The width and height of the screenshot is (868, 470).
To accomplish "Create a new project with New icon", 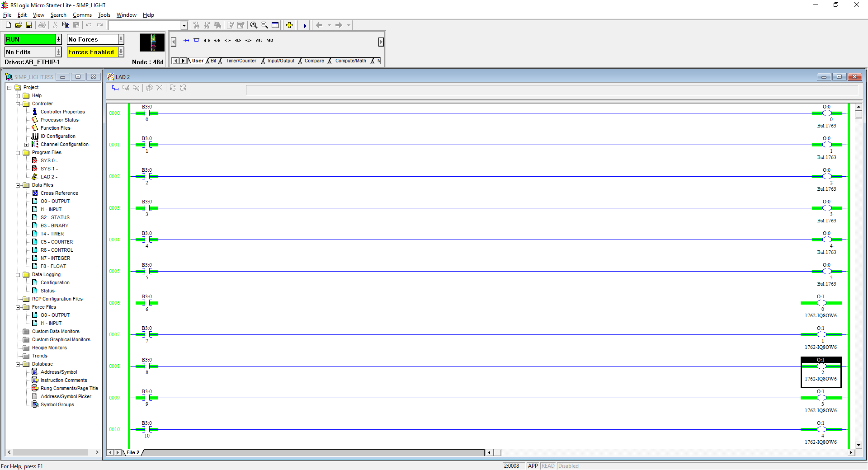I will coord(8,25).
